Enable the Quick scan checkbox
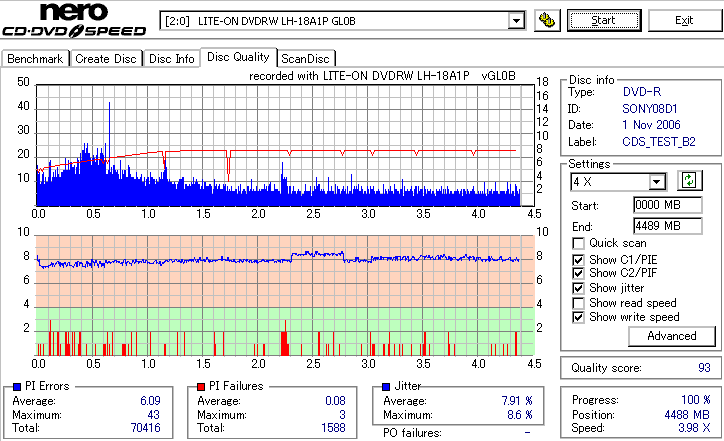The image size is (724, 441). coord(578,243)
